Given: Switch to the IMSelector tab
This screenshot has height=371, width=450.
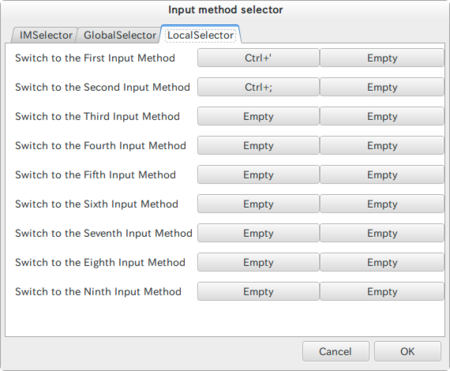Looking at the screenshot, I should [x=45, y=35].
